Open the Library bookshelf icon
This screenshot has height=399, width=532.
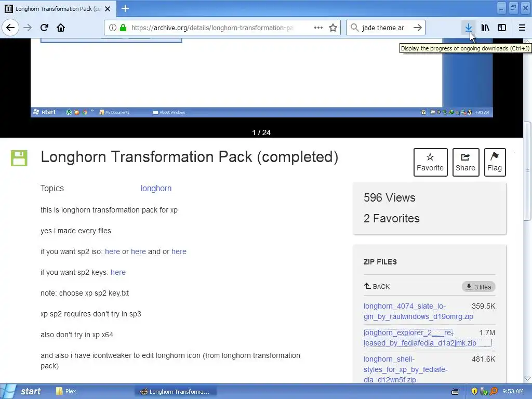click(485, 28)
